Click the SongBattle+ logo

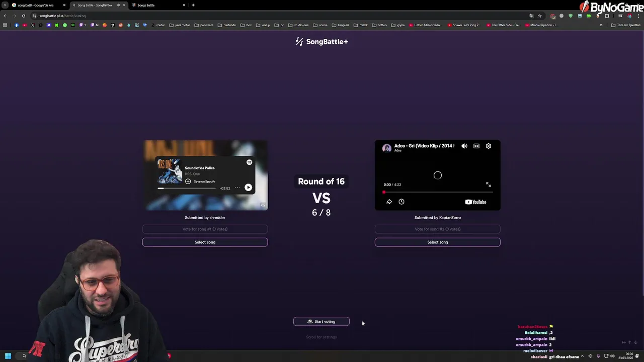(x=321, y=42)
